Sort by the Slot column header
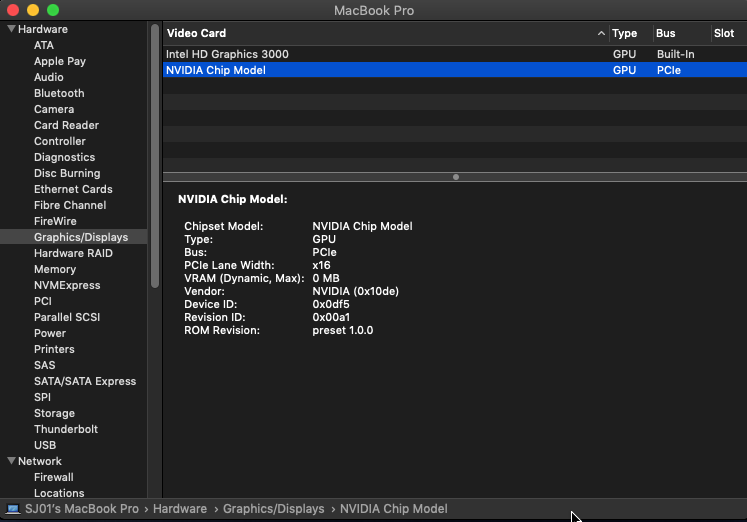Image resolution: width=747 pixels, height=522 pixels. (724, 33)
